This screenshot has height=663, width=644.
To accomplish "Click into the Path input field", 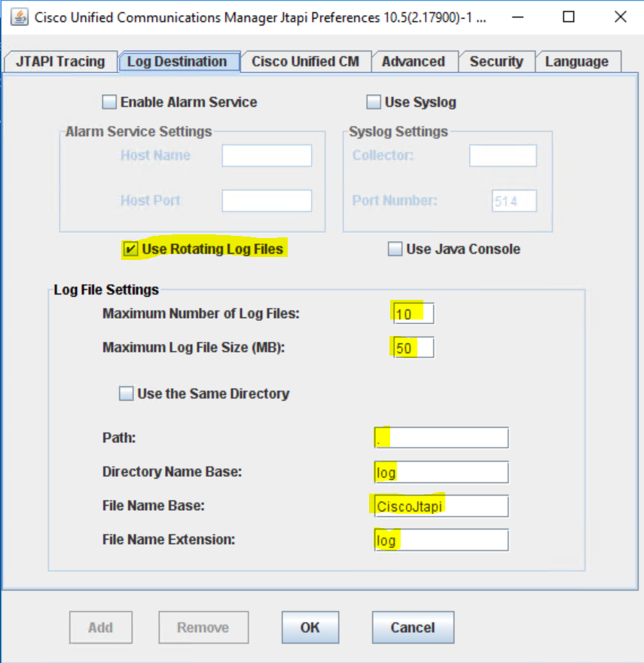I will pos(441,438).
